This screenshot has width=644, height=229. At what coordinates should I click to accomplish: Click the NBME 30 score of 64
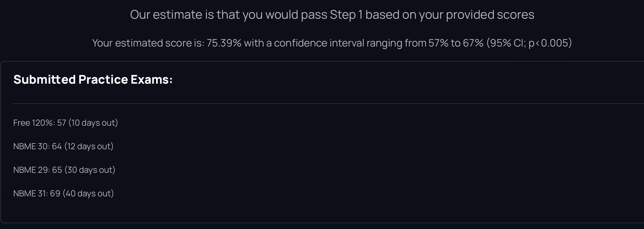coord(57,146)
